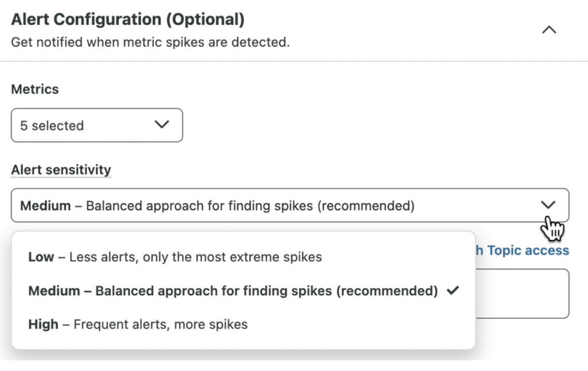
Task: Click the Alert sensitivity dropdown chevron
Action: (x=548, y=205)
